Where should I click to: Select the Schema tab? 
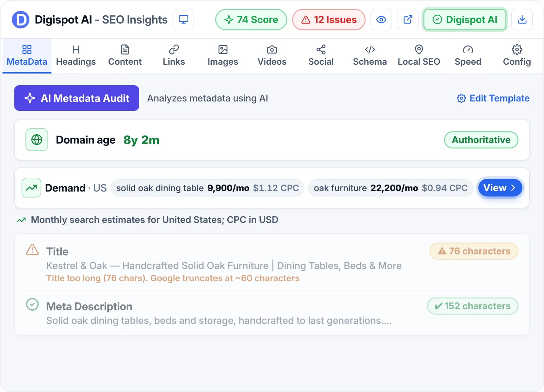pyautogui.click(x=370, y=56)
